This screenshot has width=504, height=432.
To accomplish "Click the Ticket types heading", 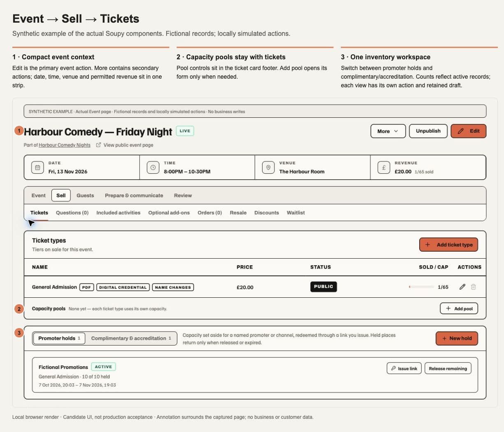I will 49,241.
